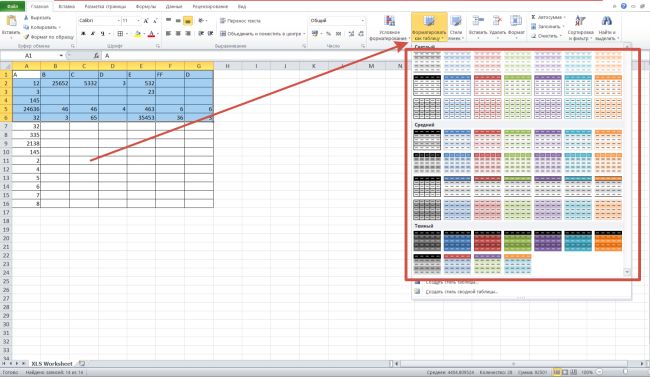Image resolution: width=650 pixels, height=377 pixels.
Task: Switch to page layout view icon
Action: [565, 372]
